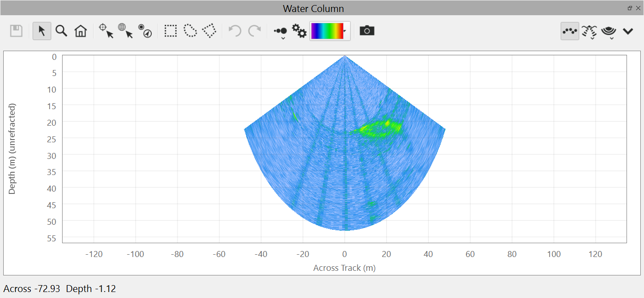Open the sonar beam fan dropdown
The width and height of the screenshot is (644, 298).
tap(589, 31)
